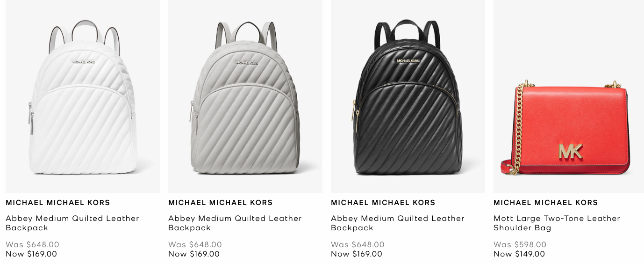644x264 pixels.
Task: Click the brand name above the grey backpack title
Action: tap(221, 203)
